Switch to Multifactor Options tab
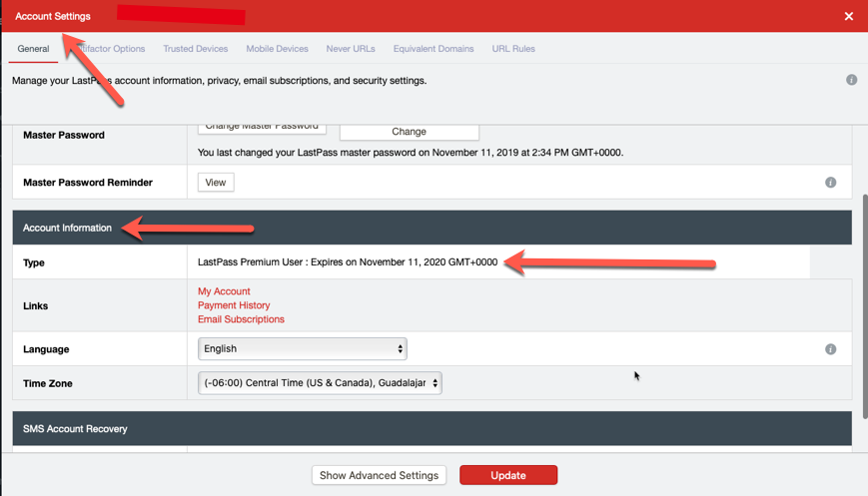 tap(111, 49)
